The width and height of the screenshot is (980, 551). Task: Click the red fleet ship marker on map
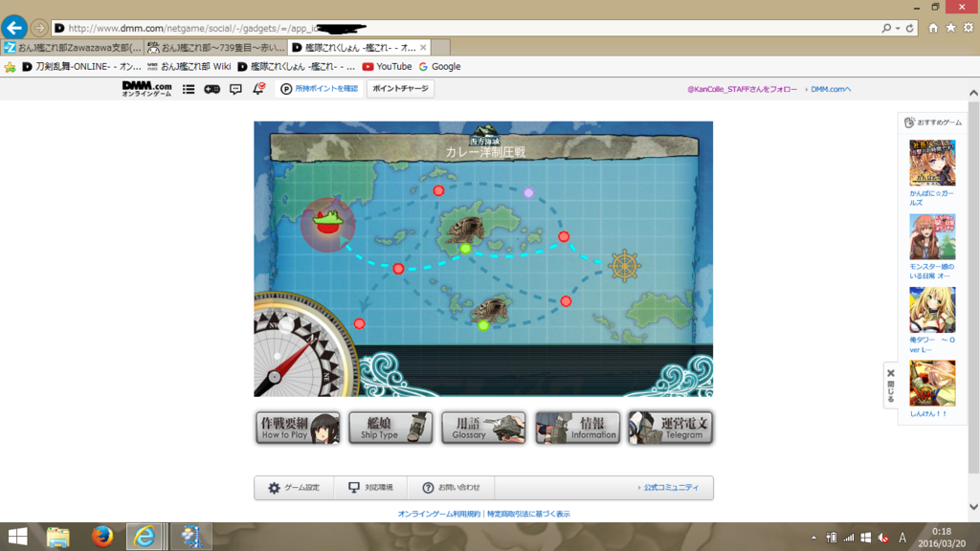click(x=327, y=224)
